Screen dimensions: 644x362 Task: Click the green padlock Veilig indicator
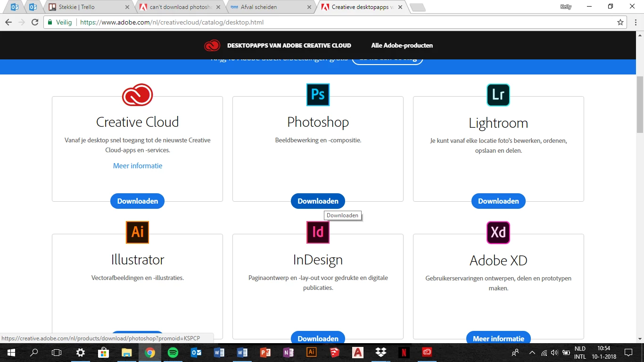click(59, 22)
